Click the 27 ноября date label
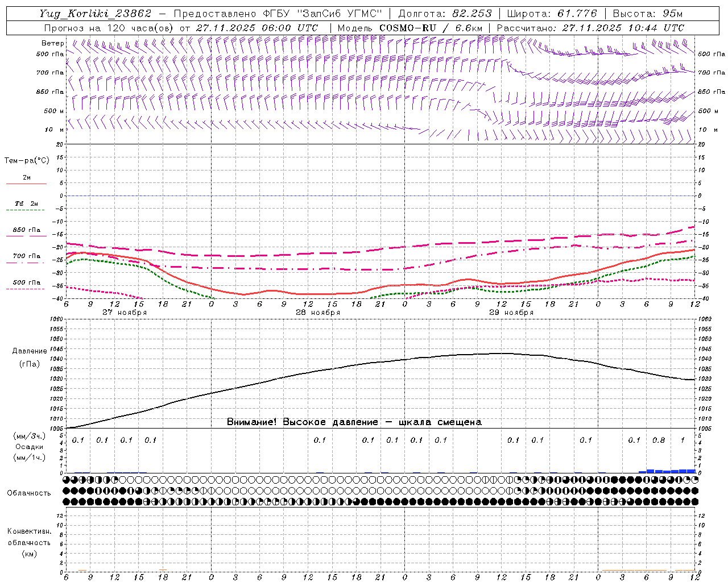Viewport: 728px width, 582px height. click(x=125, y=313)
